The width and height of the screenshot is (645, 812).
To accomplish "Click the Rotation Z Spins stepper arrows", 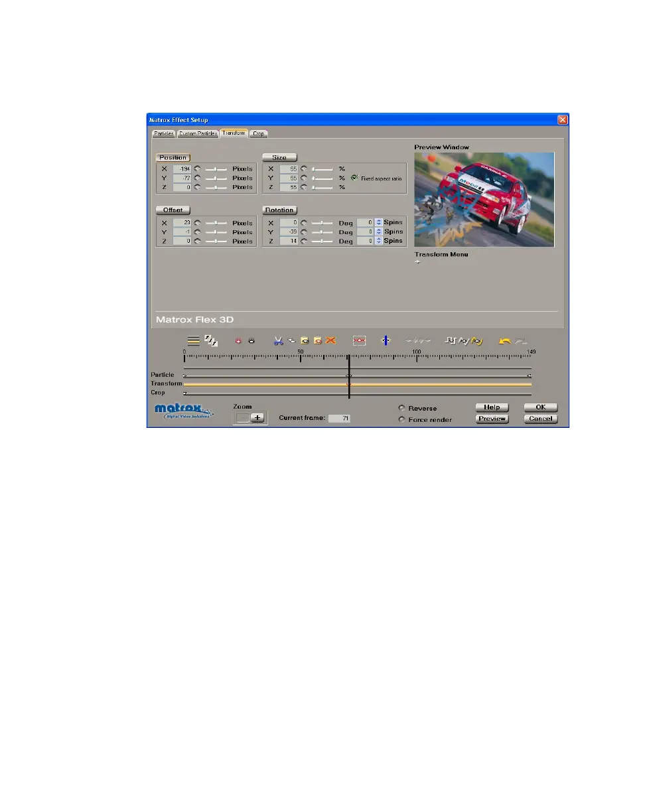I will click(x=379, y=241).
